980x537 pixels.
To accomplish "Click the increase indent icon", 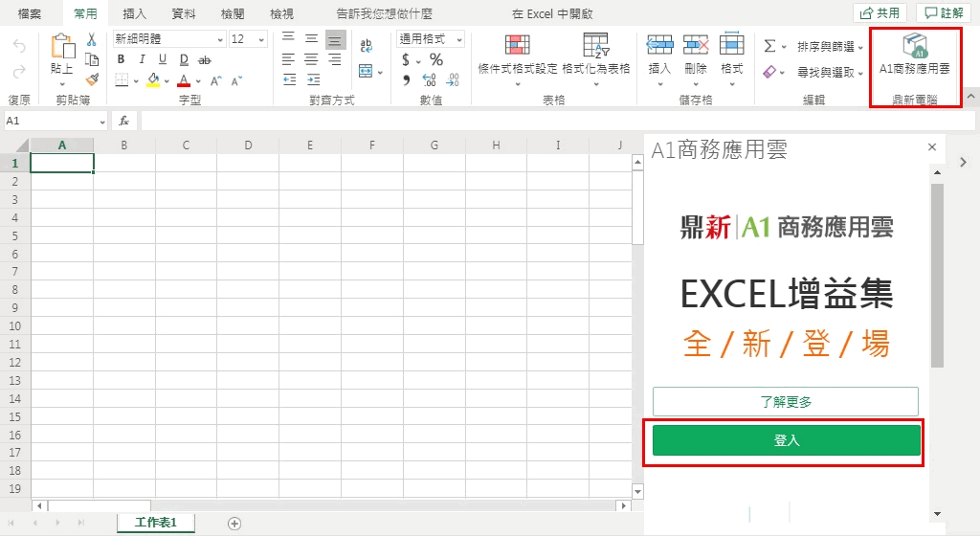I will click(313, 79).
